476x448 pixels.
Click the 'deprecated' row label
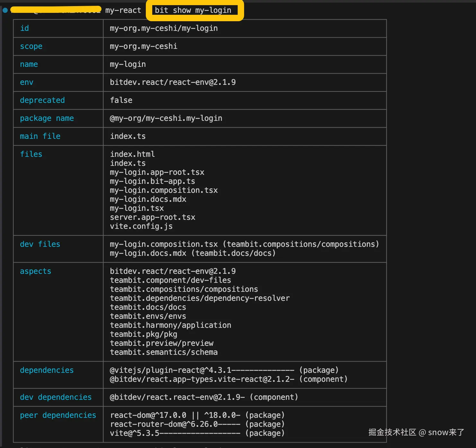coord(42,100)
